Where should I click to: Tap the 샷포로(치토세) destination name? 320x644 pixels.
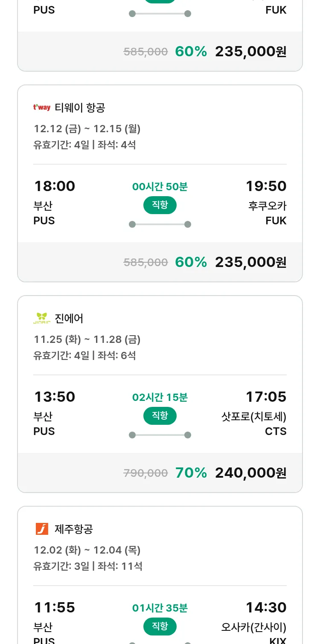pyautogui.click(x=254, y=416)
